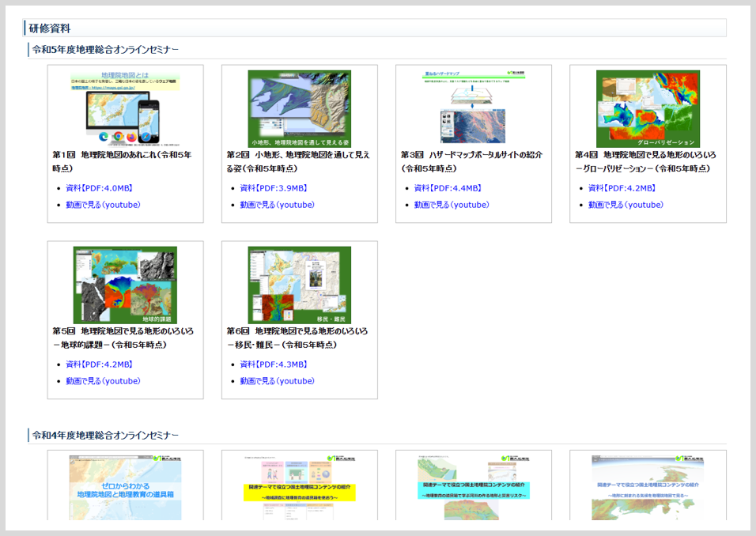Image resolution: width=756 pixels, height=536 pixels.
Task: Click the 地理院地図とは thumbnail for 第1回
Action: [126, 109]
